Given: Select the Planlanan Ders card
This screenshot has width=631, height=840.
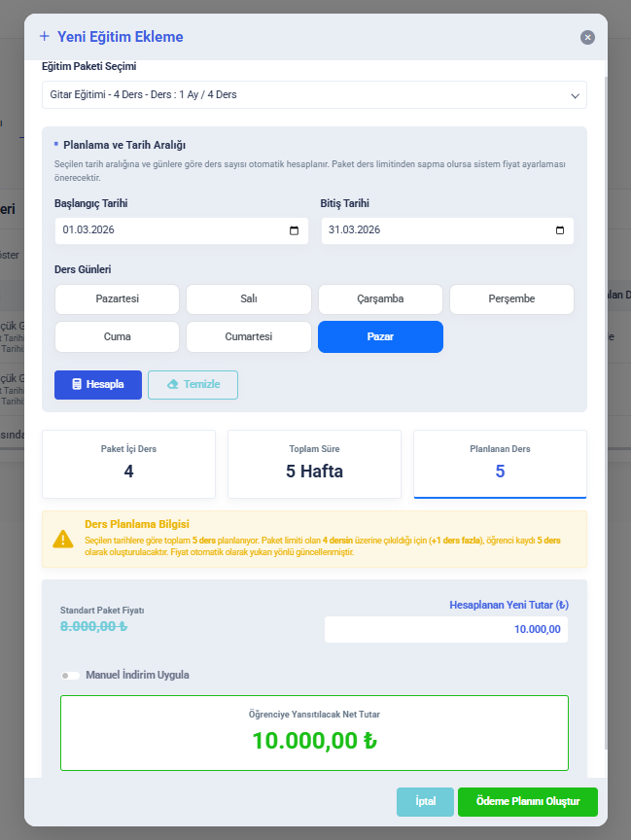Looking at the screenshot, I should click(x=500, y=463).
